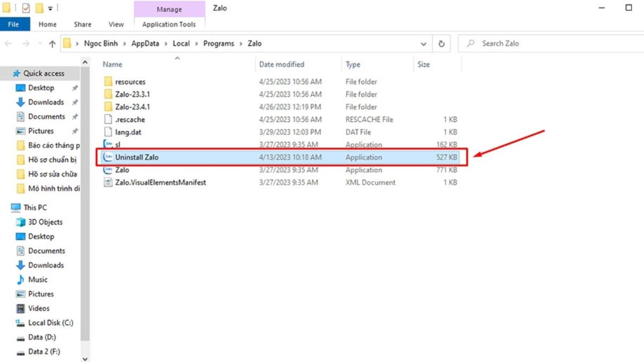Select the resources folder icon
This screenshot has height=362, width=644.
pyautogui.click(x=107, y=82)
